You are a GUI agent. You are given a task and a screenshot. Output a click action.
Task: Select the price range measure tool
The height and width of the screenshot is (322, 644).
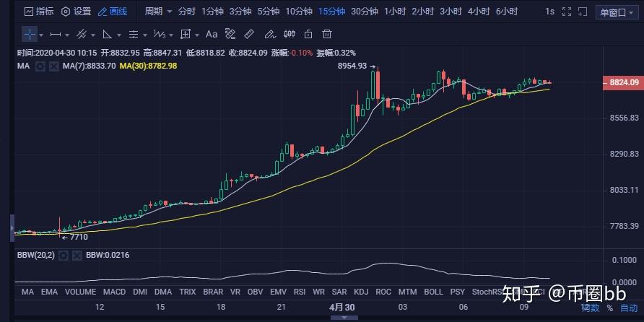coord(230,35)
